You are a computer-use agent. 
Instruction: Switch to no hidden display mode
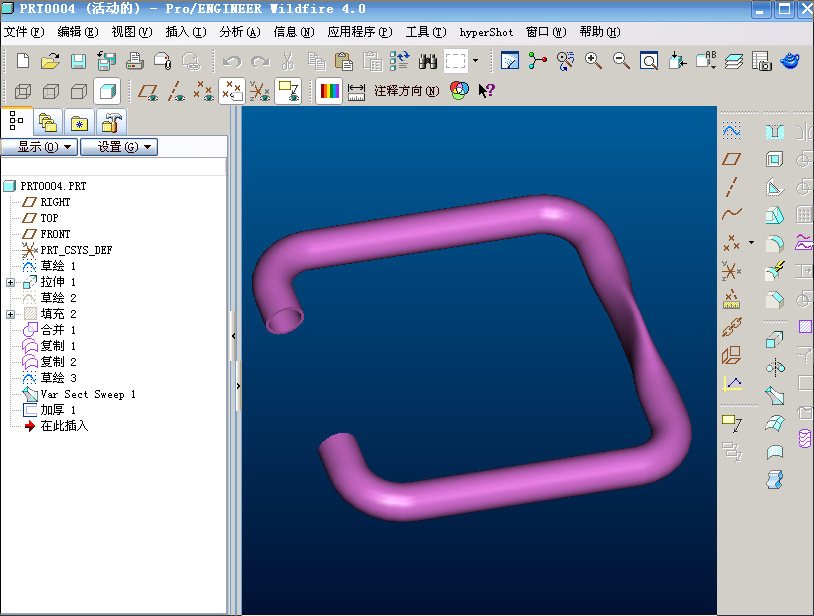pyautogui.click(x=79, y=91)
